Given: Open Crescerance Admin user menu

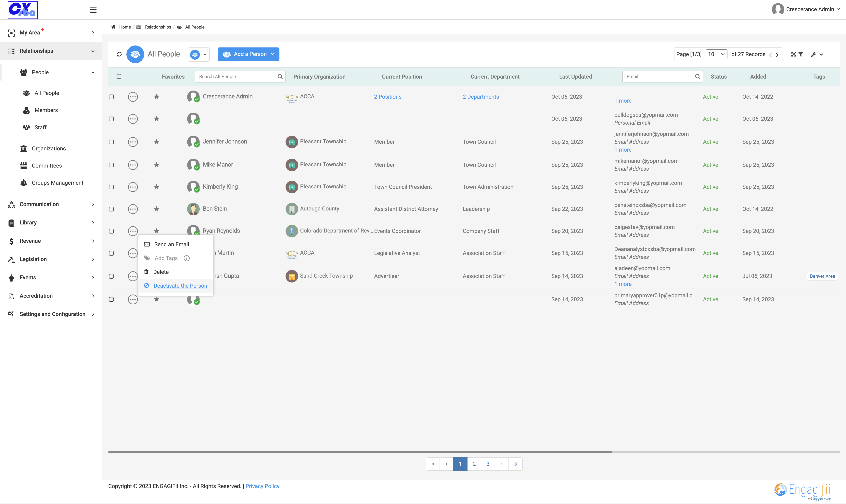Looking at the screenshot, I should tap(806, 9).
